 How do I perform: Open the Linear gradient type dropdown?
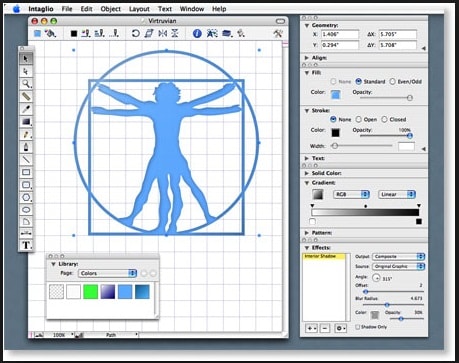click(397, 194)
